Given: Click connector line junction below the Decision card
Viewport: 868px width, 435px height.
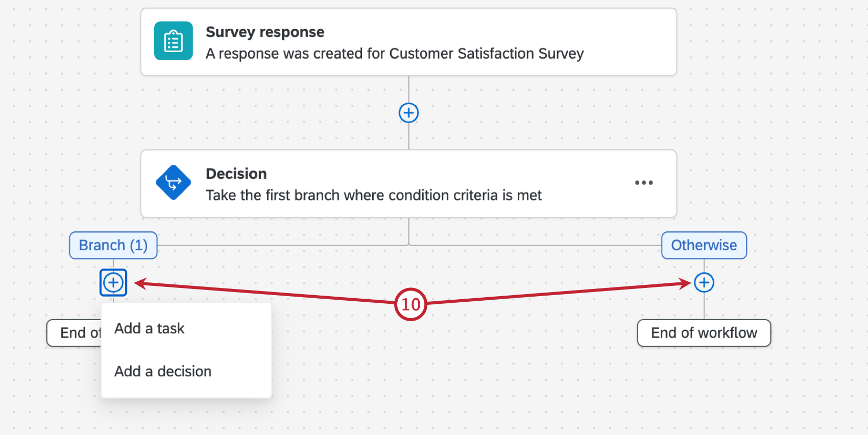Looking at the screenshot, I should [x=408, y=245].
